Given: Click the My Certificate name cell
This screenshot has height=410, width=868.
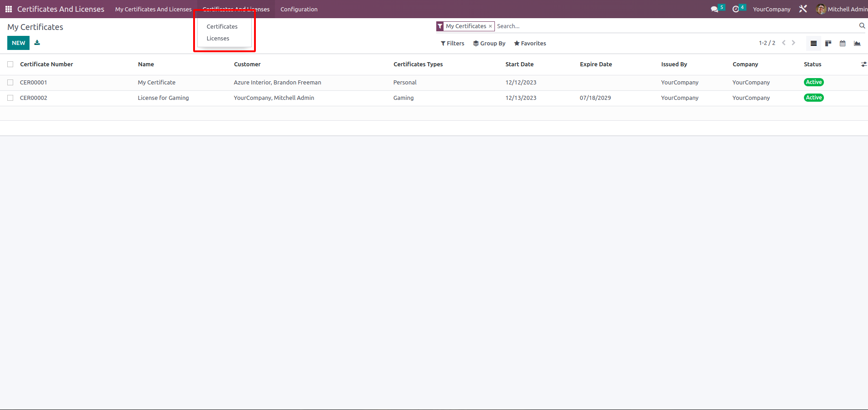Looking at the screenshot, I should coord(157,83).
